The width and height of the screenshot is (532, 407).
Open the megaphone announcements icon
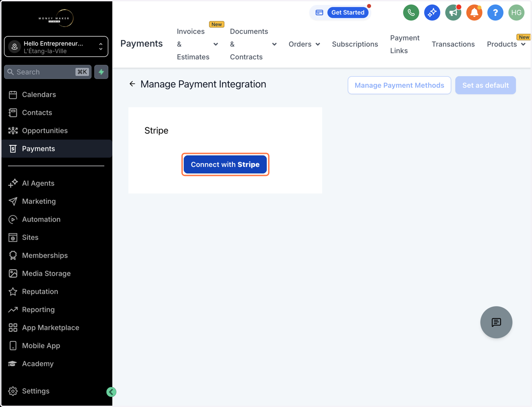[x=453, y=12]
